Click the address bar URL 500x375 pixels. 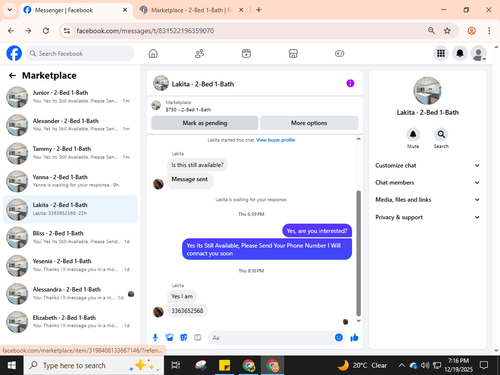pos(145,31)
